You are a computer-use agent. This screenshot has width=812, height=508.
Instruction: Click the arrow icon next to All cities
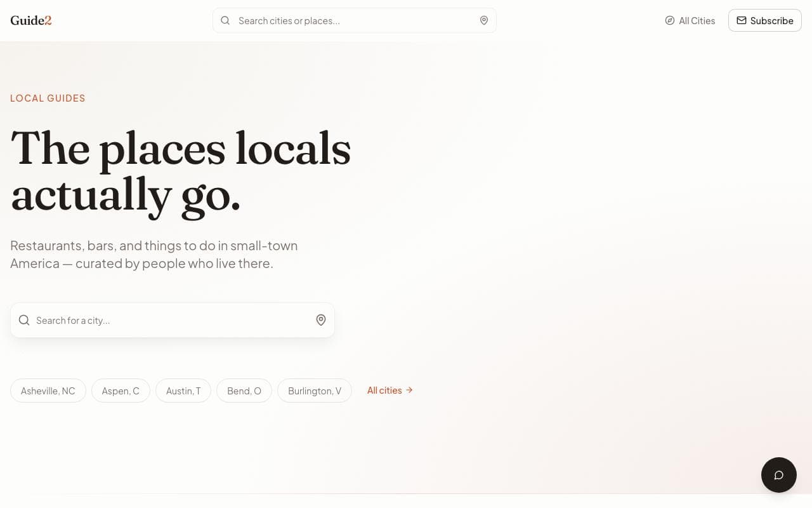pyautogui.click(x=409, y=390)
